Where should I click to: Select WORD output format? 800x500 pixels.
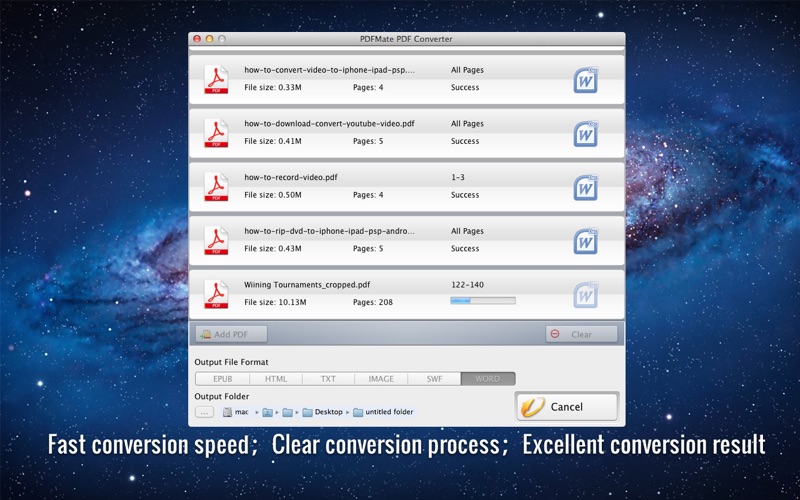[488, 379]
